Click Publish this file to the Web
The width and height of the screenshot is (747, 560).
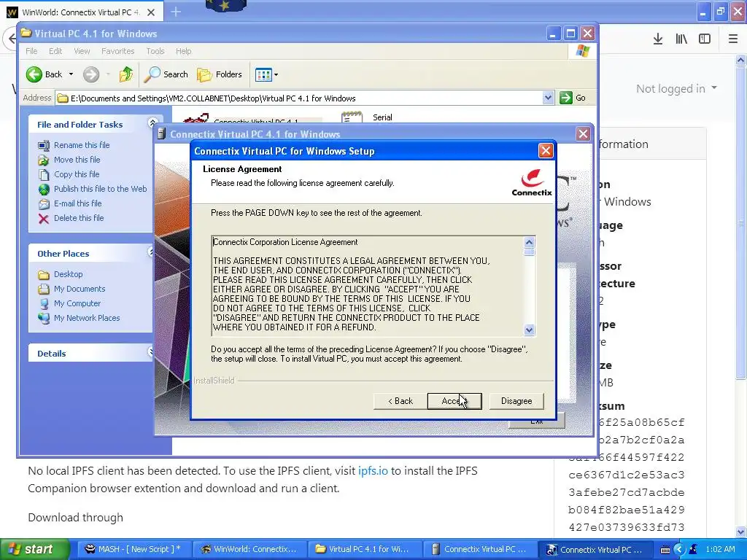(x=100, y=189)
